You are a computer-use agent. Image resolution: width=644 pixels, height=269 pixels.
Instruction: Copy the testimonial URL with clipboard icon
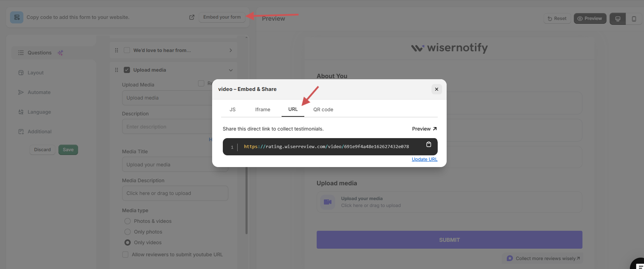pos(428,145)
